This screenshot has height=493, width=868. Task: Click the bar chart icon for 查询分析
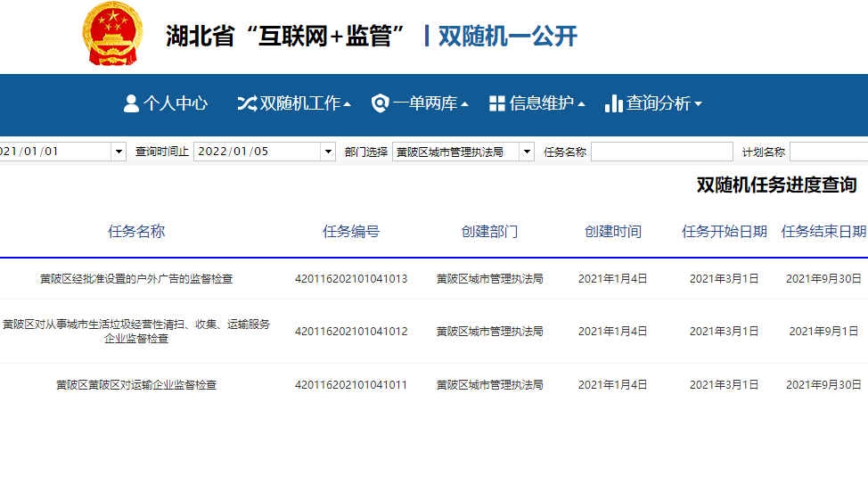pyautogui.click(x=613, y=103)
